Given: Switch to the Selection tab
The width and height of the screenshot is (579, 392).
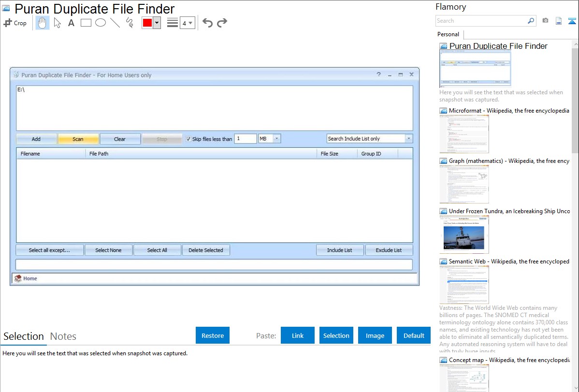Looking at the screenshot, I should click(24, 336).
